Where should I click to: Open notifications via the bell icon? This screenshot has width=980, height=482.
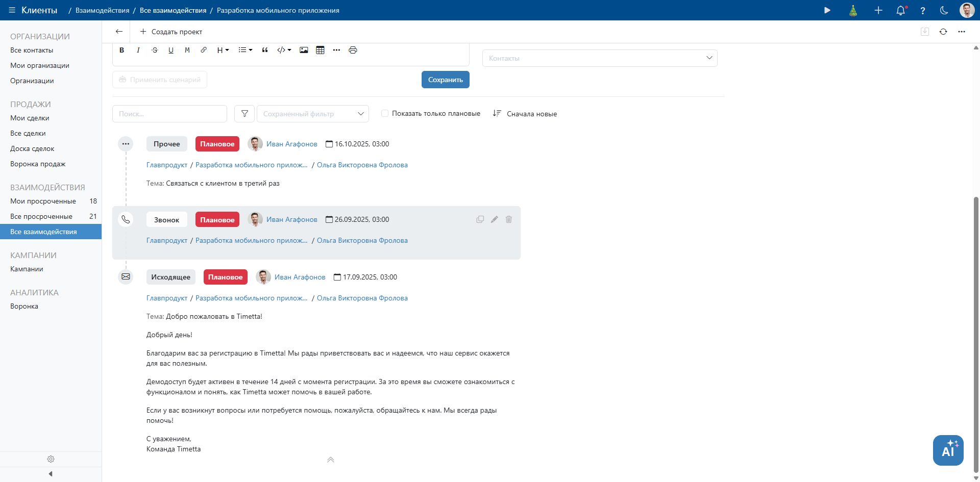(900, 10)
